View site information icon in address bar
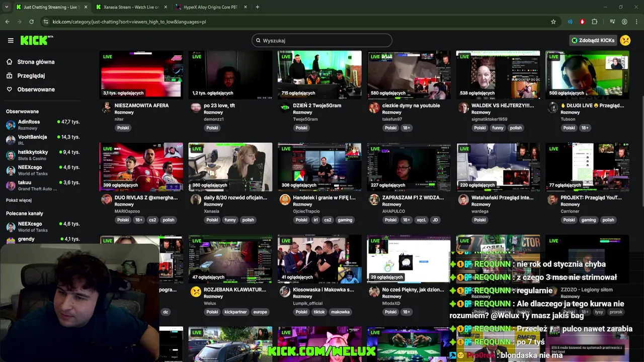The image size is (644, 362). [x=46, y=22]
